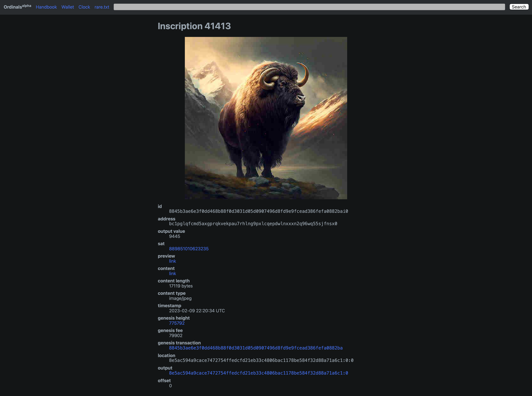This screenshot has width=532, height=396.
Task: Open sat 889851010623235 link
Action: 189,249
